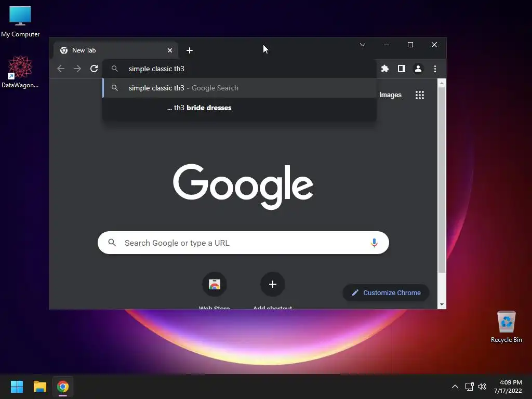
Task: Open Customize Chrome
Action: coord(386,293)
